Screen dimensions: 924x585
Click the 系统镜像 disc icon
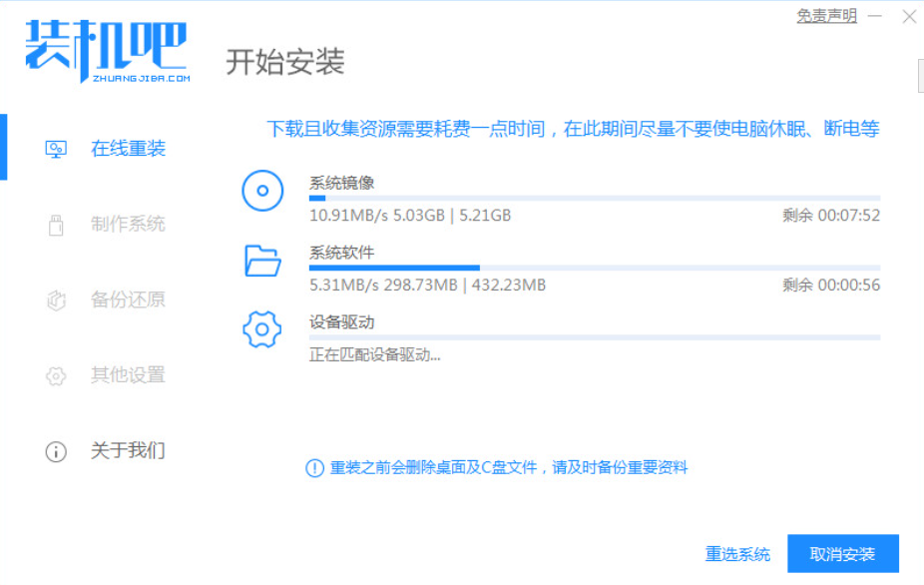[262, 192]
